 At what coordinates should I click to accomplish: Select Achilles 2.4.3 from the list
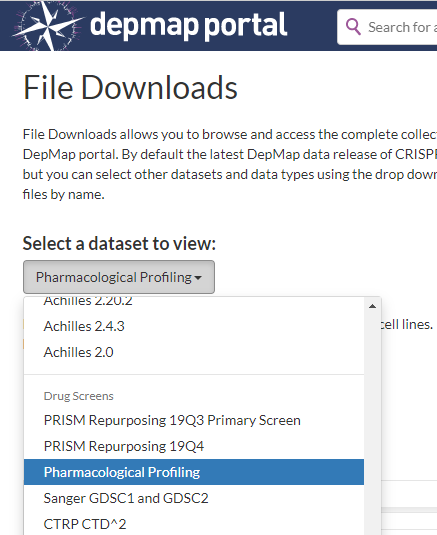click(194, 326)
